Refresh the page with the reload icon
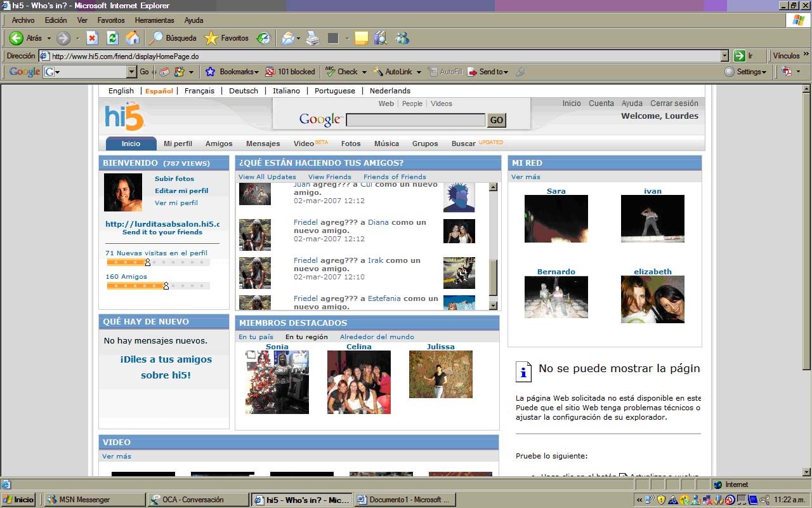Screen dimensions: 812x508 point(112,38)
